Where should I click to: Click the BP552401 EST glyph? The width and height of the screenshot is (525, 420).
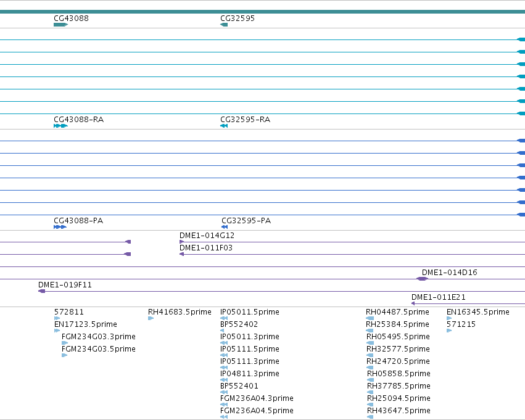pyautogui.click(x=224, y=392)
